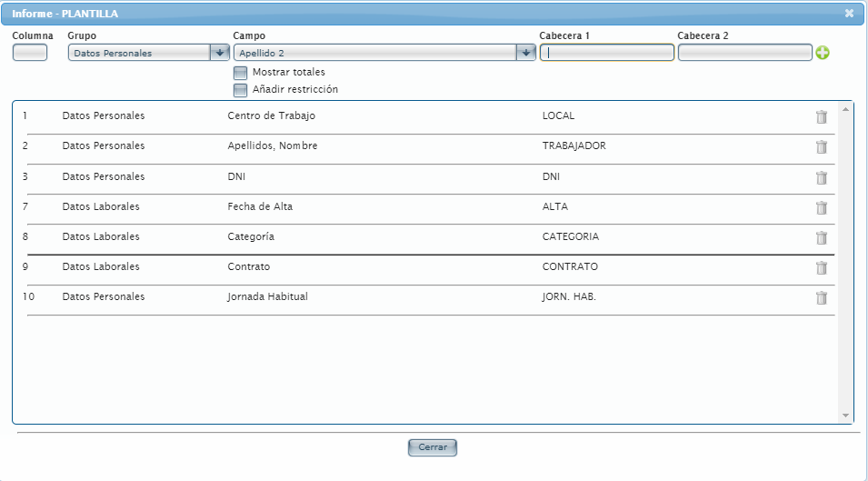
Task: Delete the Fecha de Alta row
Action: [821, 207]
